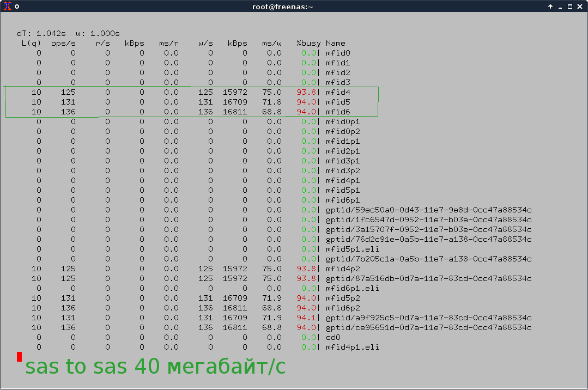Viewport: 588px width, 390px height.
Task: Maximize the root@freenas terminal window
Action: (x=569, y=7)
